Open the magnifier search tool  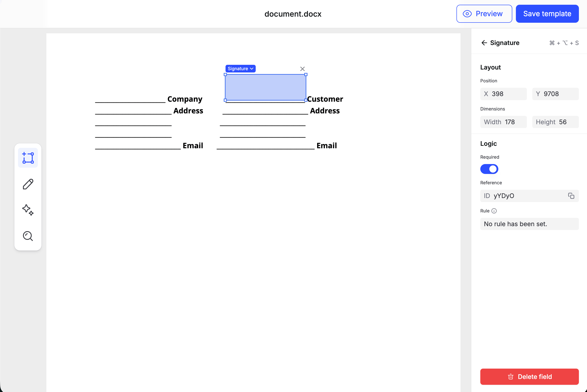28,236
